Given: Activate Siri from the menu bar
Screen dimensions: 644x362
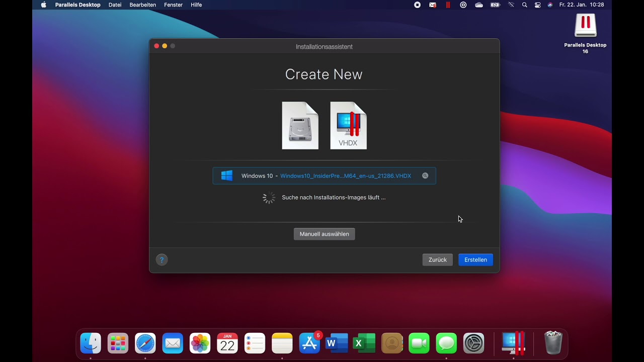Looking at the screenshot, I should [550, 5].
